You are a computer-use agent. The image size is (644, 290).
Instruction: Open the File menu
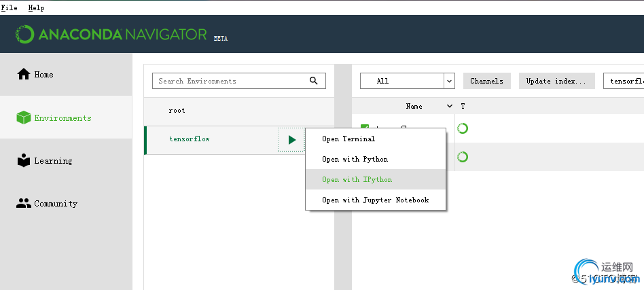(x=9, y=7)
